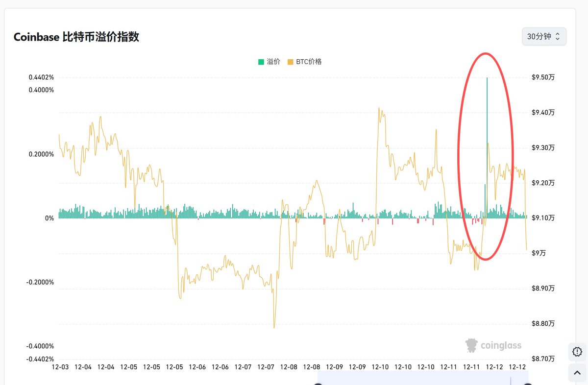Click the tallest green premium spike bar
This screenshot has height=385, width=588.
(487, 147)
